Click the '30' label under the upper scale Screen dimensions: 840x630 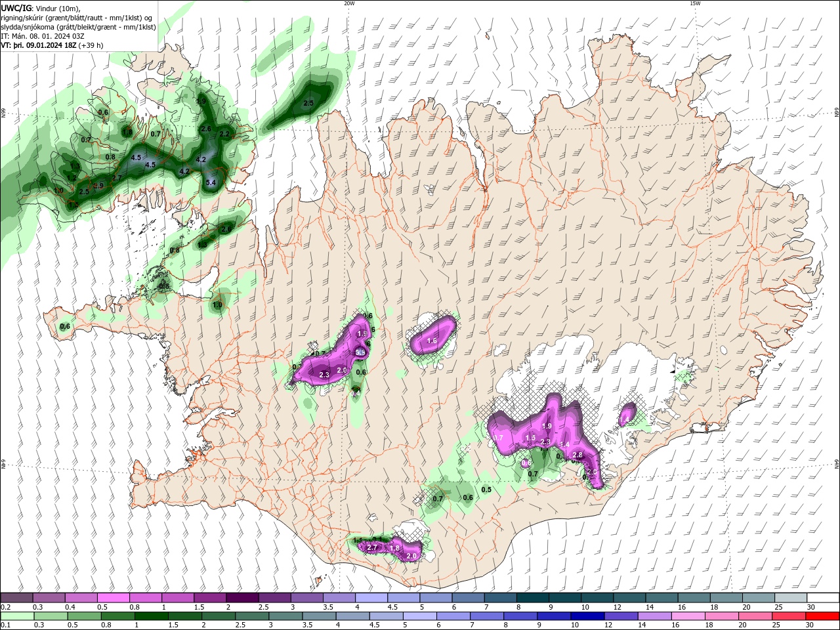click(810, 607)
